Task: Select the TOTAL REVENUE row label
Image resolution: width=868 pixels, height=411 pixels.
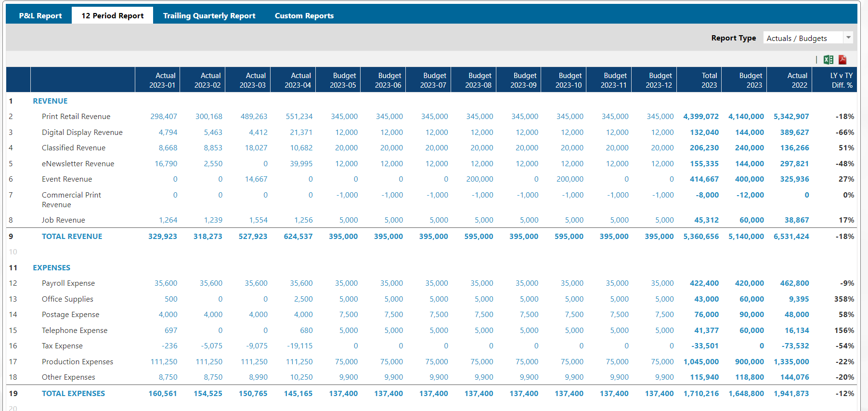Action: coord(72,237)
